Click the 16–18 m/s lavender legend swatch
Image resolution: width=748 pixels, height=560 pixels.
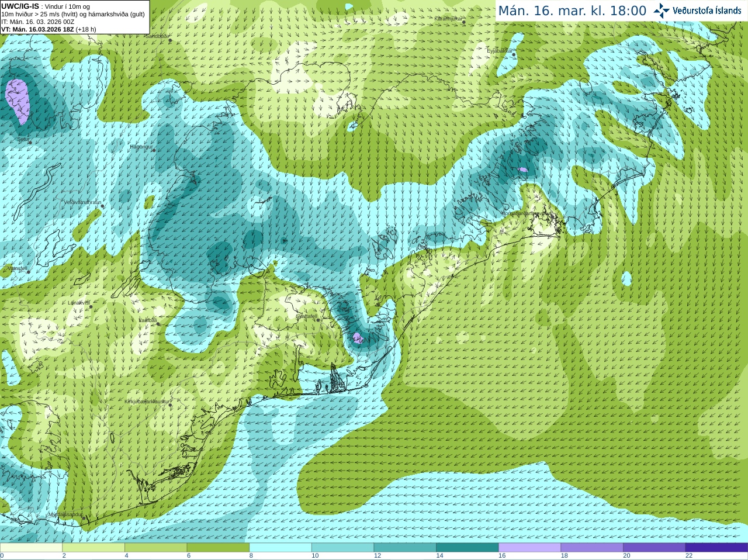pyautogui.click(x=530, y=548)
